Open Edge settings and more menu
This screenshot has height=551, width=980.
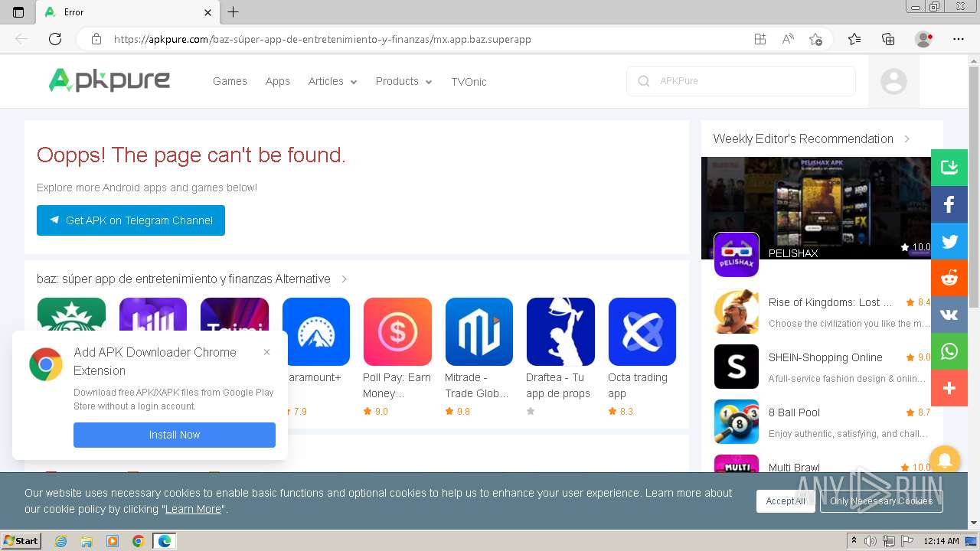(959, 39)
